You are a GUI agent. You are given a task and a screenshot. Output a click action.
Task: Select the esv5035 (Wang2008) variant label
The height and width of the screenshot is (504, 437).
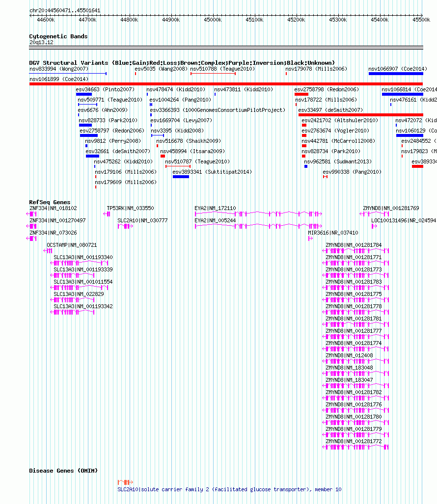coord(161,69)
